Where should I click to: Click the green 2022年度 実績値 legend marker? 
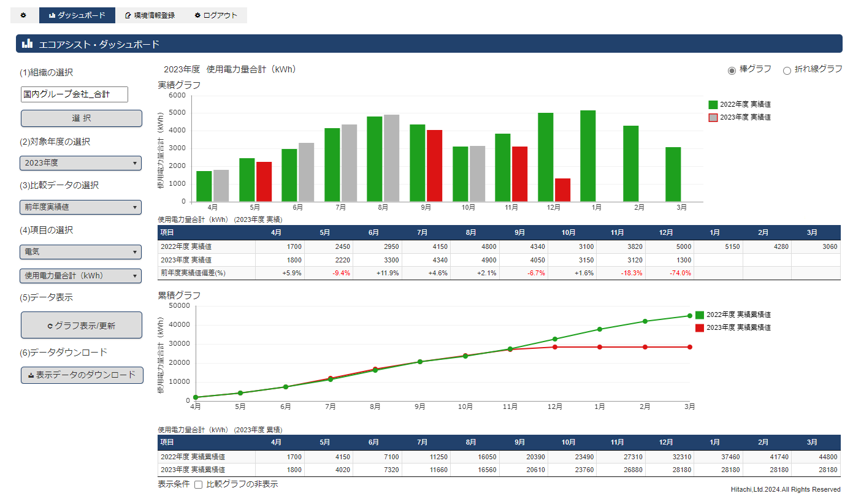tap(713, 105)
